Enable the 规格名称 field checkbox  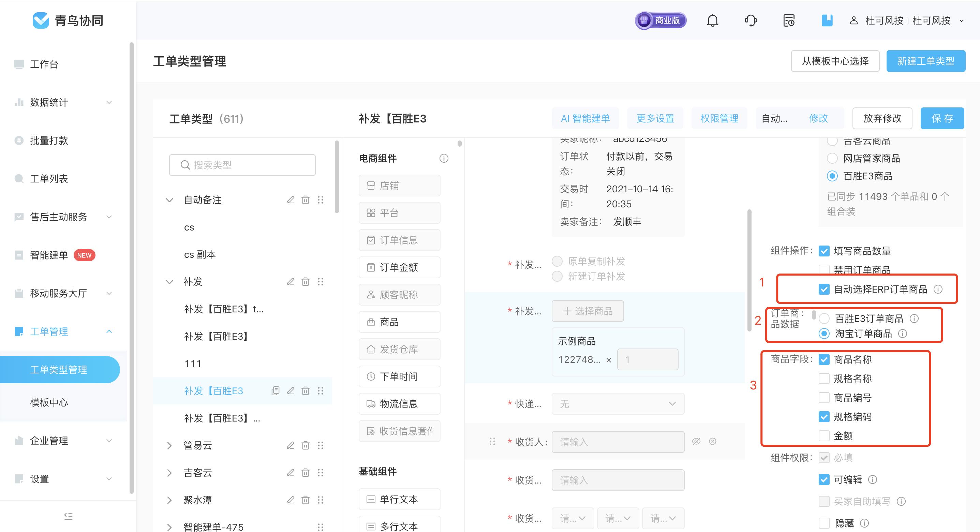click(x=824, y=379)
